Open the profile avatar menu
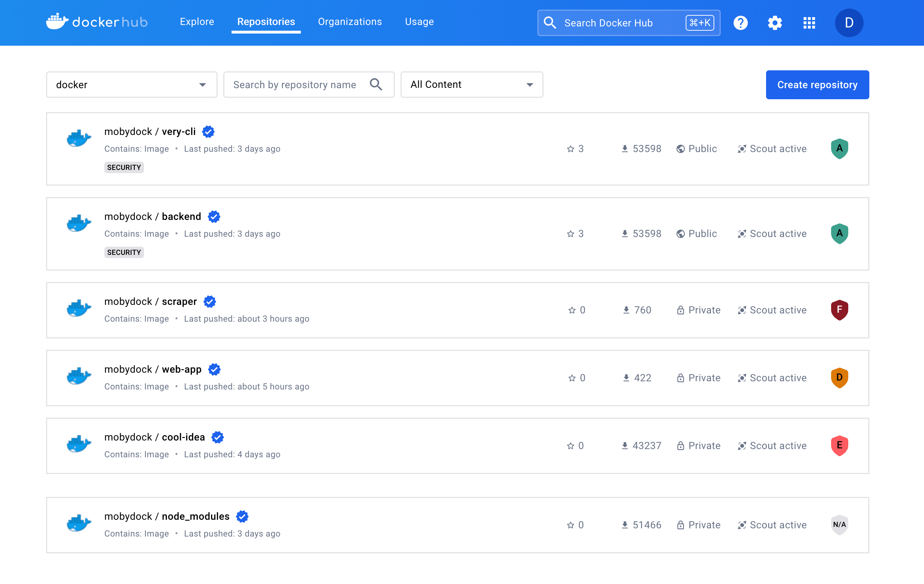 point(849,22)
